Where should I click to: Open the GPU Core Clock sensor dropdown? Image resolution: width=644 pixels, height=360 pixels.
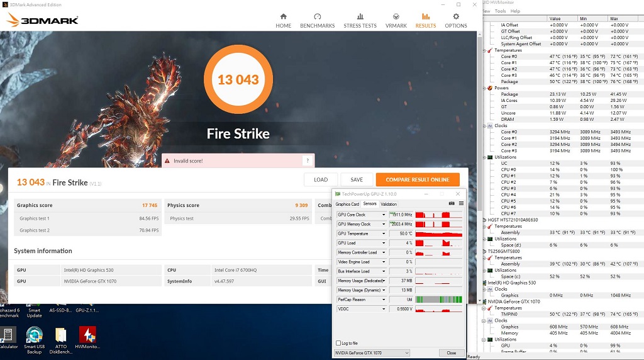tap(384, 215)
